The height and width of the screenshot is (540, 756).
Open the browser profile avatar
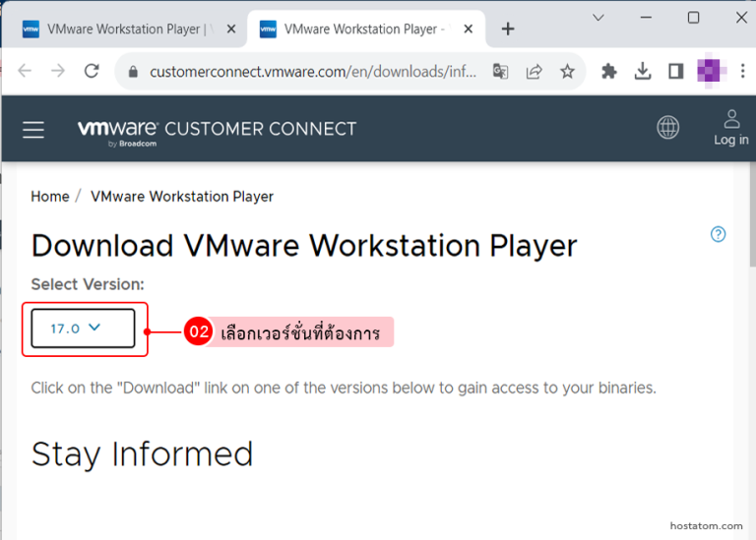click(709, 71)
